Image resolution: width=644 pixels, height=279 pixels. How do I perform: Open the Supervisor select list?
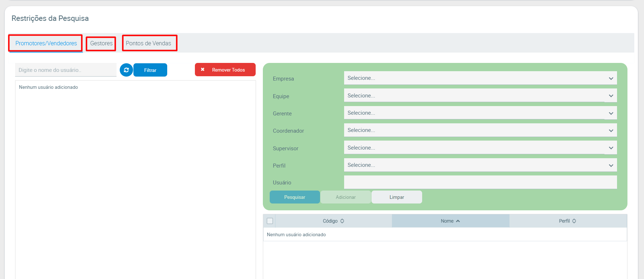[480, 148]
